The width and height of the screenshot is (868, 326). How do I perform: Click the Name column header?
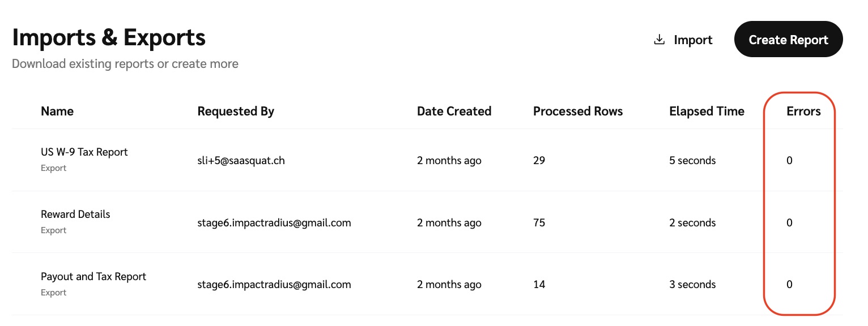pyautogui.click(x=57, y=111)
